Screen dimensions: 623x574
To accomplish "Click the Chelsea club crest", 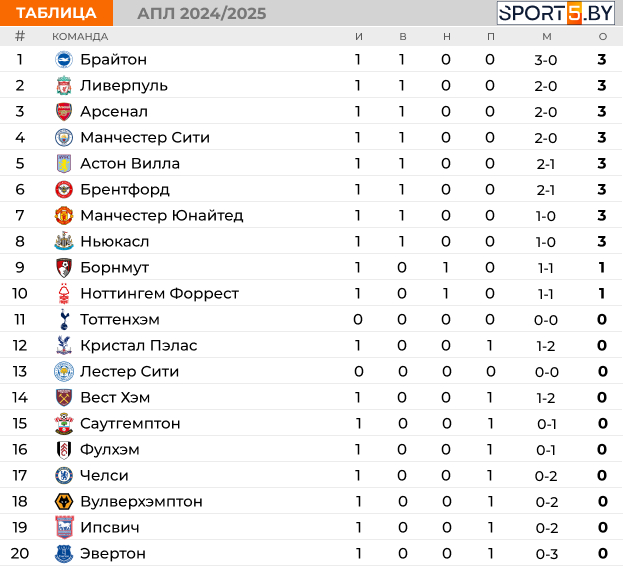I will (x=64, y=475).
